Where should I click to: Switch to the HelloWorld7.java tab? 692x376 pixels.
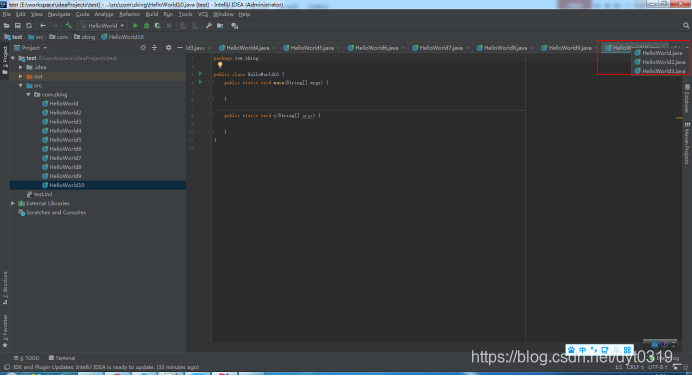point(440,48)
